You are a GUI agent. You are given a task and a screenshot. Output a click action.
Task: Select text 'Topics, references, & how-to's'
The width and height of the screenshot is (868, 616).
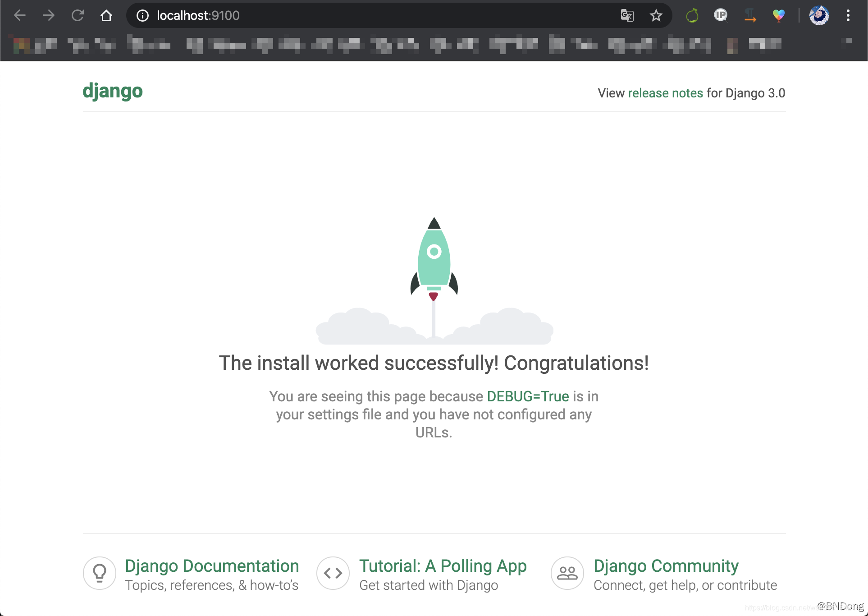pos(211,585)
